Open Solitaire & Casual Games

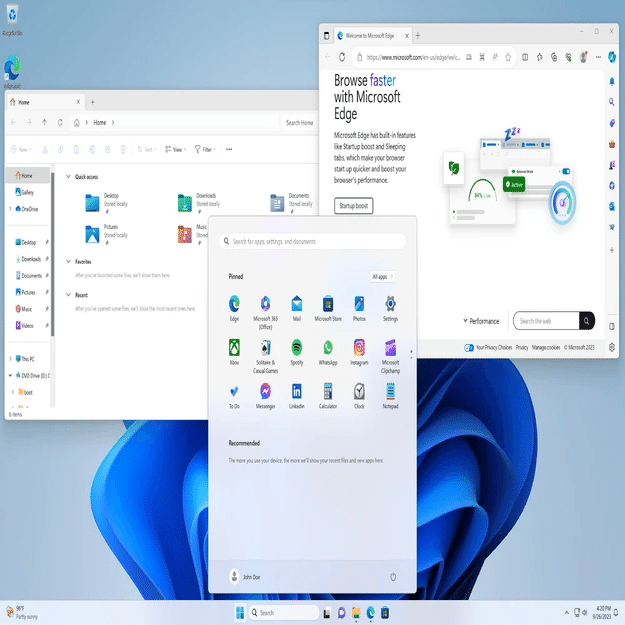point(265,356)
